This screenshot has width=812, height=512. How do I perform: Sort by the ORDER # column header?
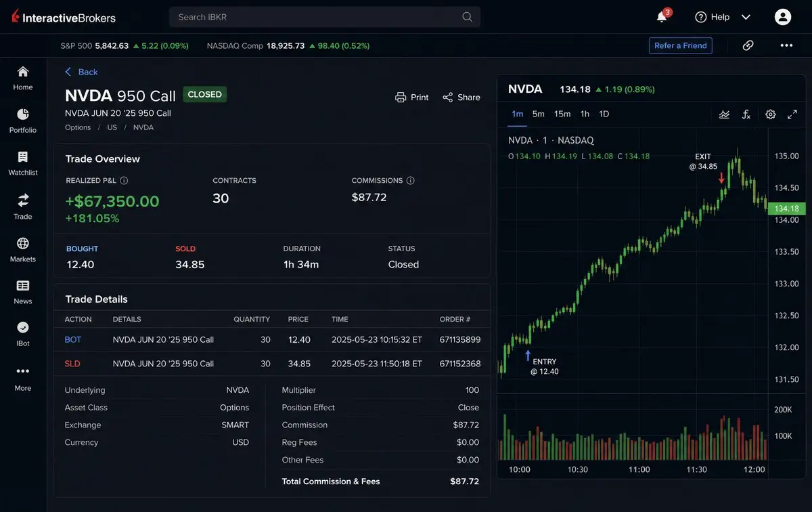click(455, 319)
